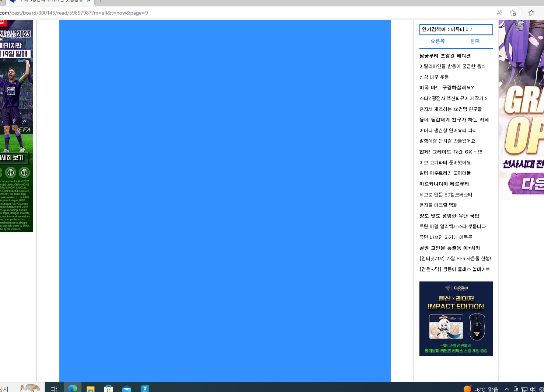
Task: Click the browser address bar URL
Action: pyautogui.click(x=74, y=13)
